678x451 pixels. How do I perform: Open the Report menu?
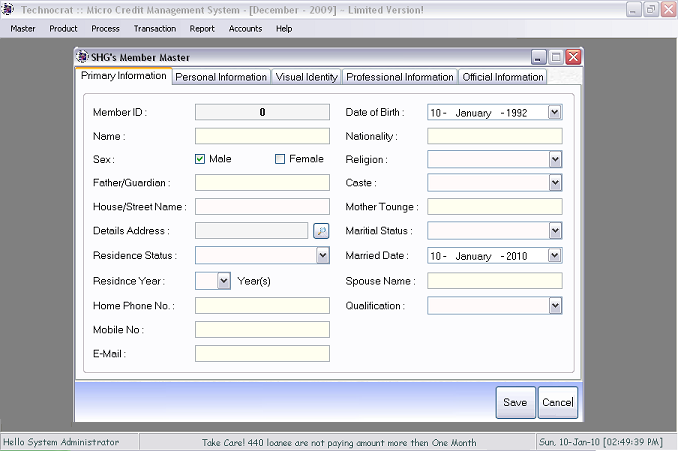(x=202, y=29)
